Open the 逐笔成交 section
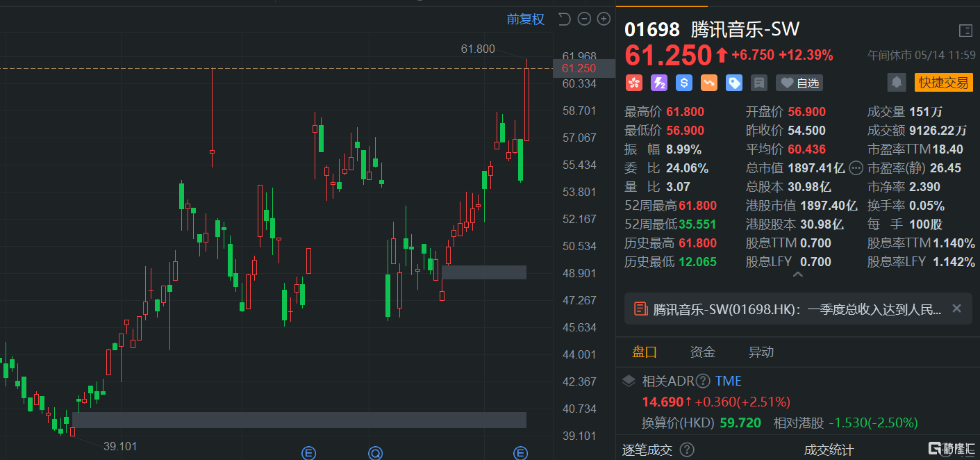Screen dimensions: 980x460 click(647, 450)
